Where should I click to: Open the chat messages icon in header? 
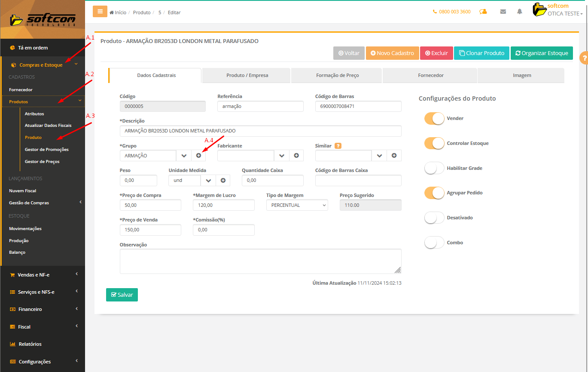pyautogui.click(x=483, y=12)
